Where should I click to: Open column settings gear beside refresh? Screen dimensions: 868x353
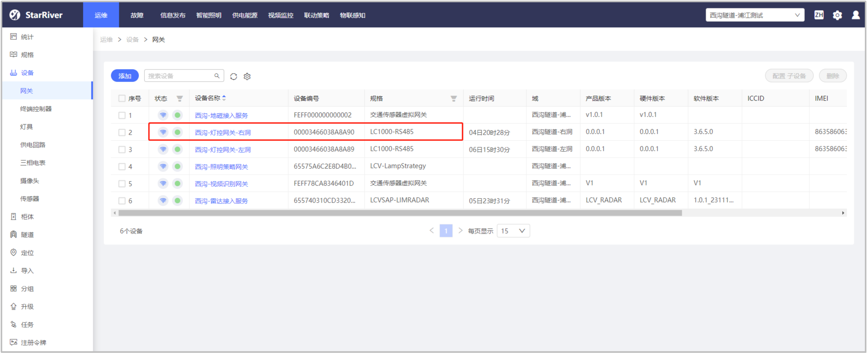[247, 76]
